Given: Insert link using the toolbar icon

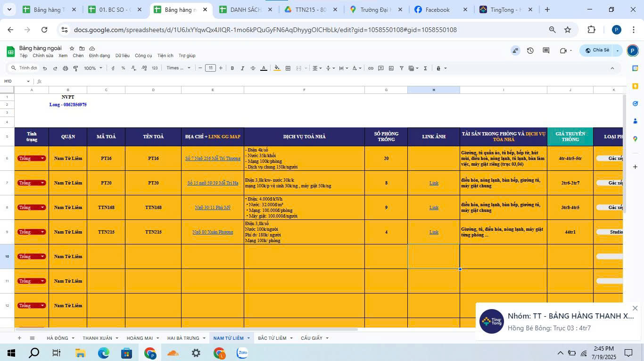Looking at the screenshot, I should pyautogui.click(x=371, y=68).
